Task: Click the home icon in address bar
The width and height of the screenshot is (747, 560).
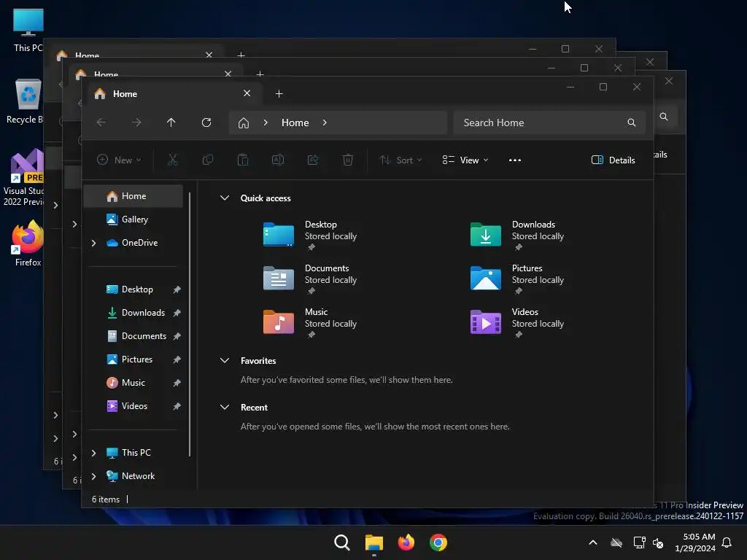Action: click(244, 122)
